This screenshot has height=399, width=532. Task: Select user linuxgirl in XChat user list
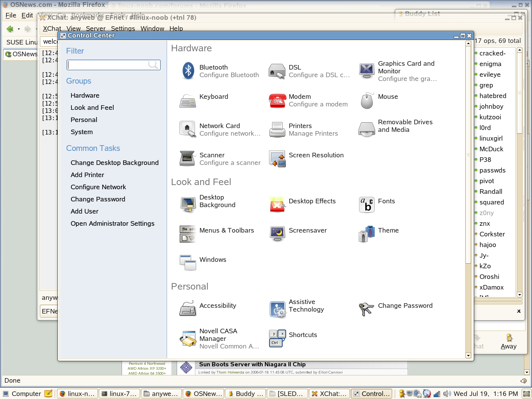491,138
